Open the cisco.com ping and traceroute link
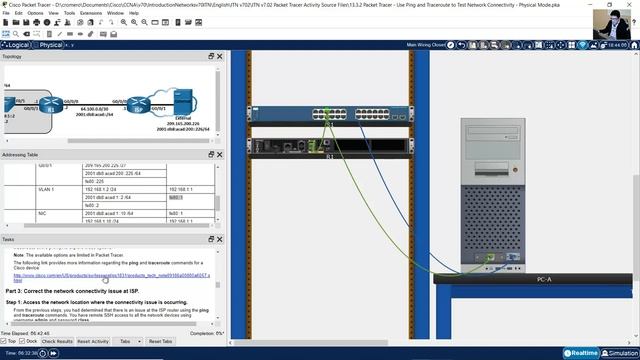This screenshot has height=360, width=640. (111, 278)
